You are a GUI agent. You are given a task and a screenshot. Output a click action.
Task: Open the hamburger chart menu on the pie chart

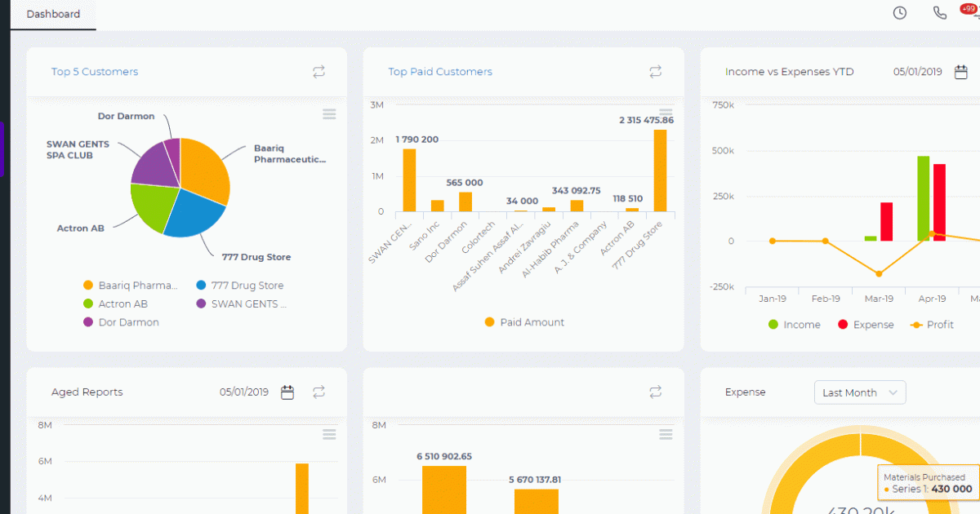[329, 115]
